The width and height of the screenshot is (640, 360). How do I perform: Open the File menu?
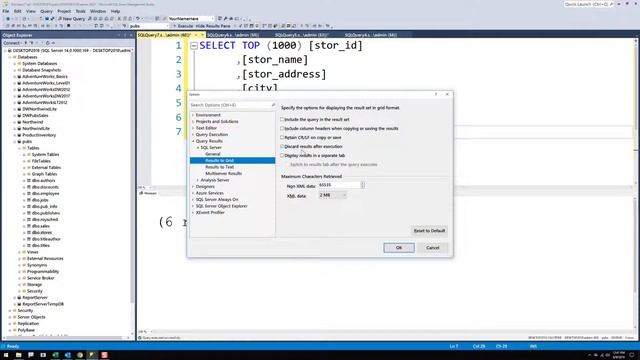tap(6, 11)
